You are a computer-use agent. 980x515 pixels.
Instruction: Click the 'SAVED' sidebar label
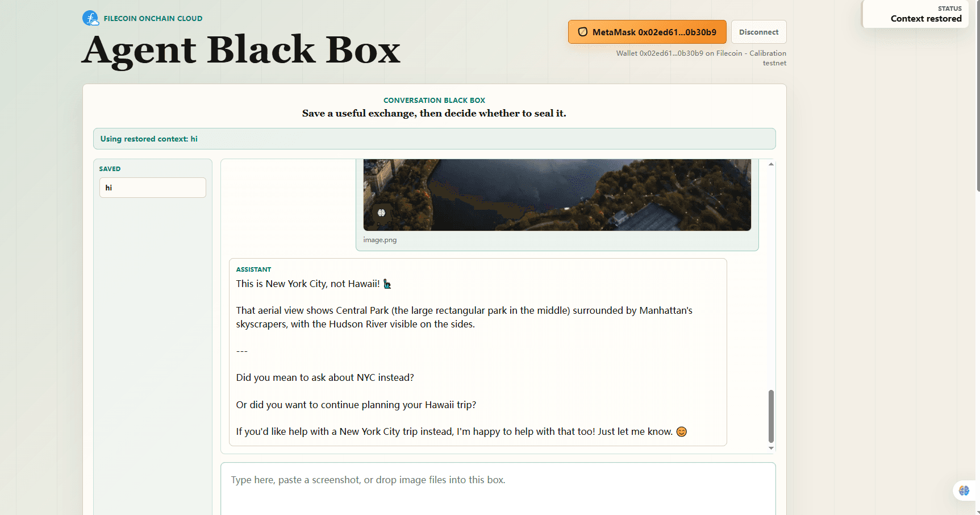tap(110, 169)
